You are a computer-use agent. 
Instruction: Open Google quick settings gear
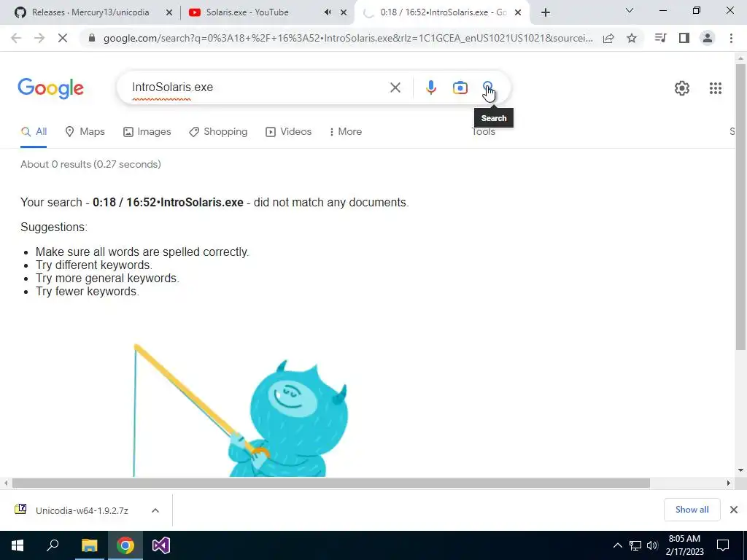[682, 88]
